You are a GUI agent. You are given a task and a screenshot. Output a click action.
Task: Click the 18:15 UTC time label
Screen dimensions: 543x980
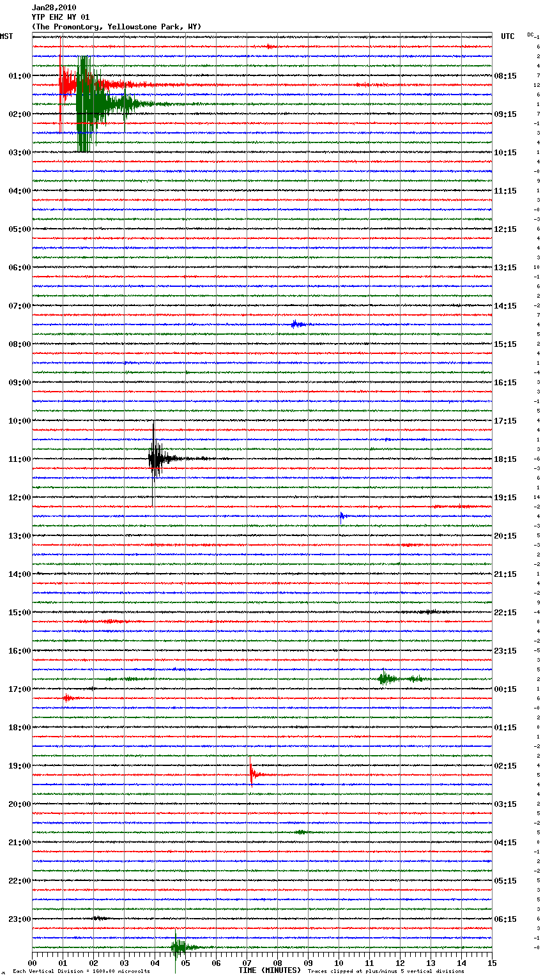(x=505, y=459)
